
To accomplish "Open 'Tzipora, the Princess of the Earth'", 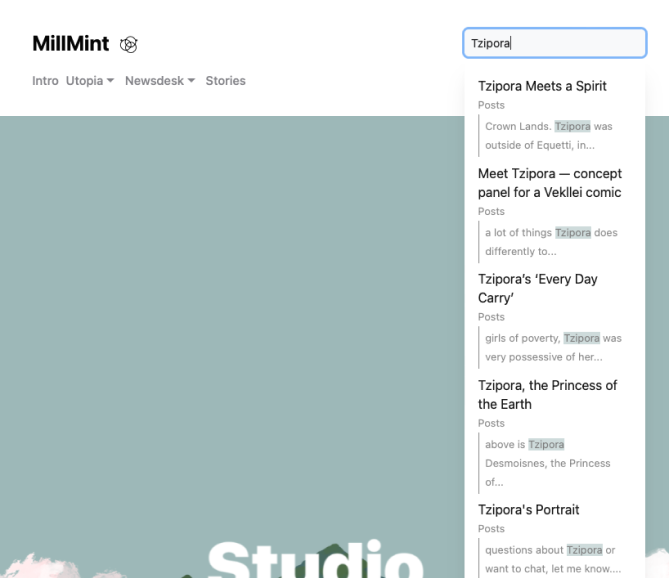I will [x=547, y=395].
